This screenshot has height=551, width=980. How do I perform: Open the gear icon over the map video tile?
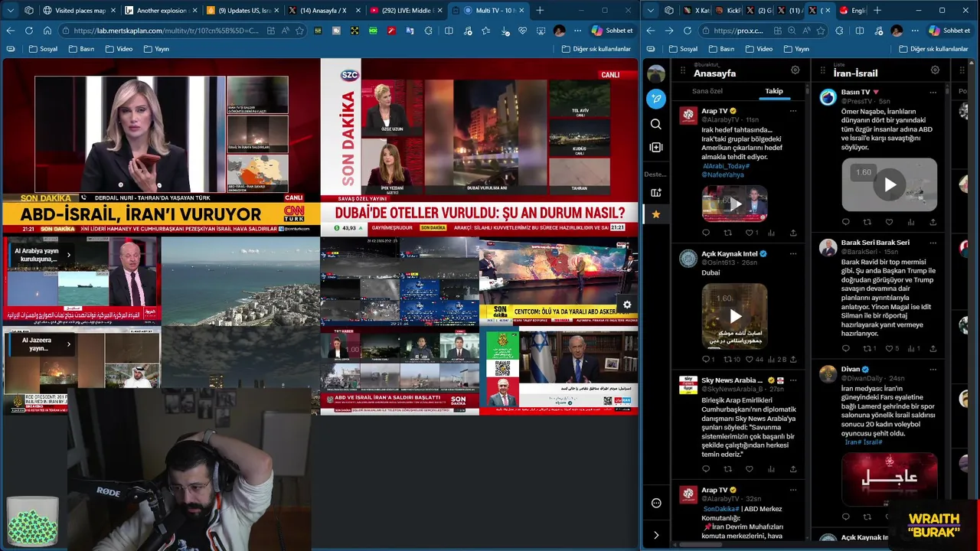pos(627,305)
